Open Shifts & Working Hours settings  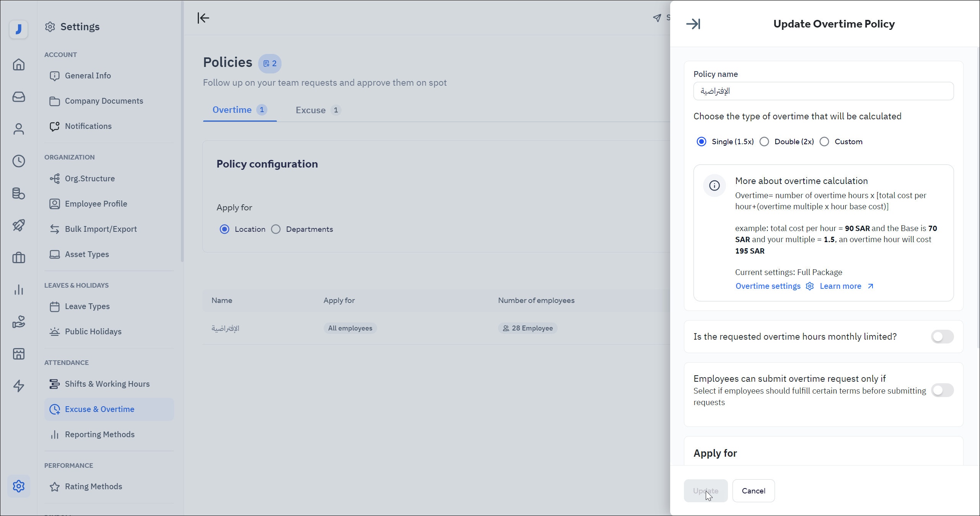tap(107, 384)
